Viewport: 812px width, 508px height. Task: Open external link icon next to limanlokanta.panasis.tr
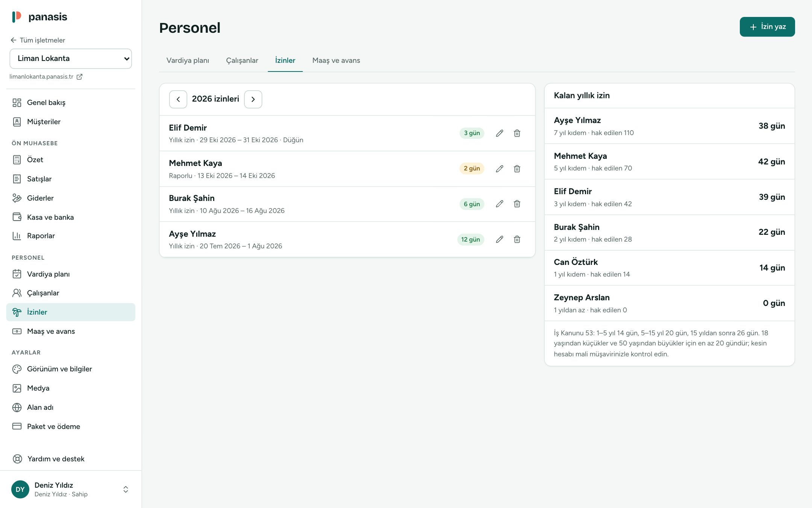[x=79, y=77]
